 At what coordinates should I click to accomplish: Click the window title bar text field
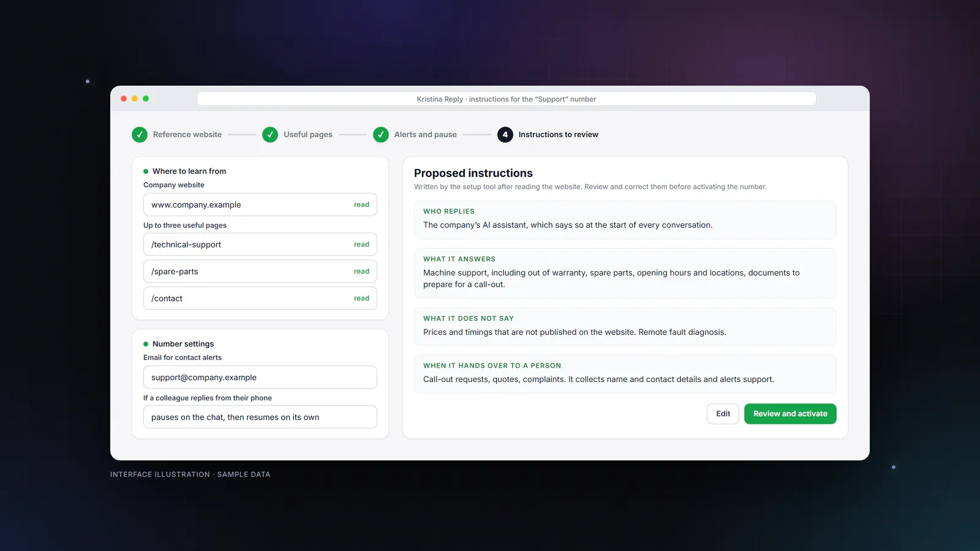(x=507, y=99)
